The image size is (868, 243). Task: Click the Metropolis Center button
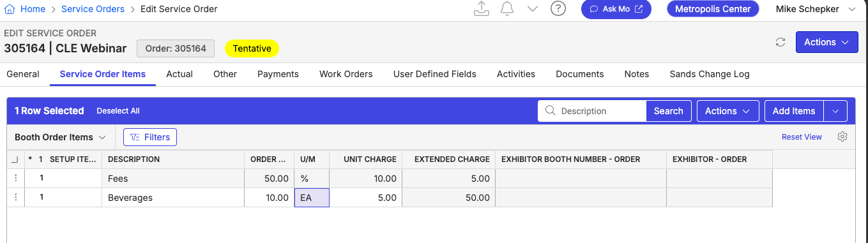(x=713, y=9)
